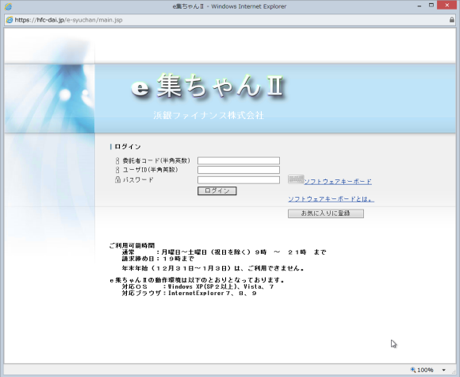
Task: Click the padlock security icon in address bar
Action: pyautogui.click(x=452, y=20)
